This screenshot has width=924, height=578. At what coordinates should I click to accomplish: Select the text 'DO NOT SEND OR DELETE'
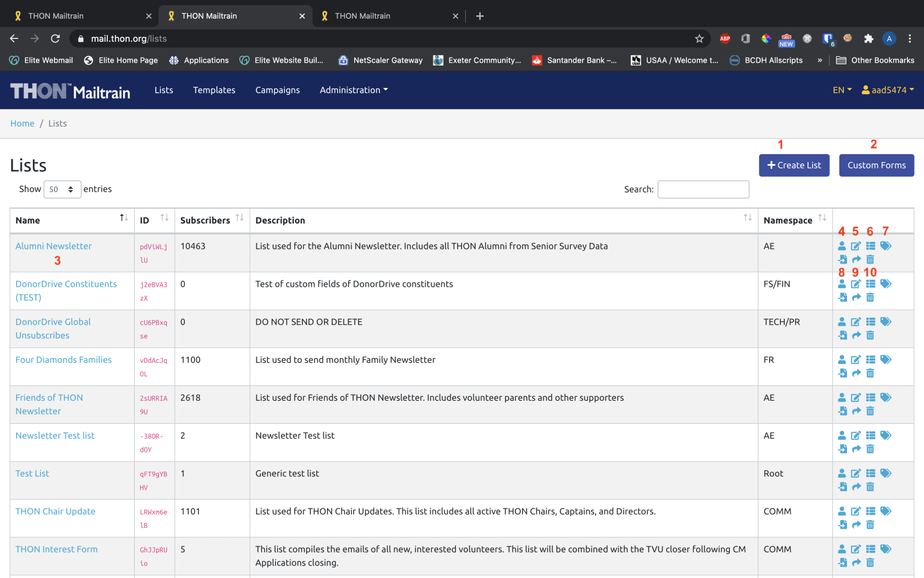point(309,322)
